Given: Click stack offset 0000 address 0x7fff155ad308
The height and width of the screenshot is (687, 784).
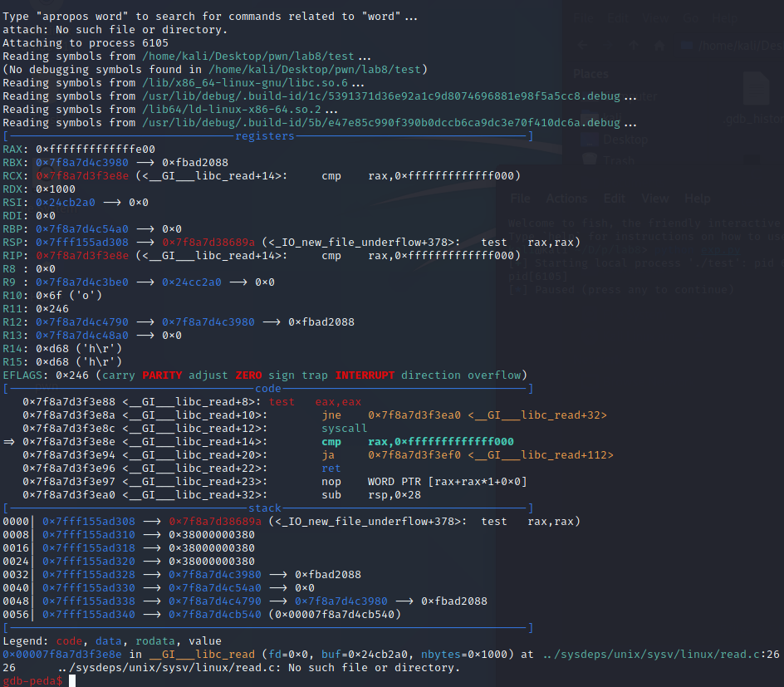Looking at the screenshot, I should click(x=89, y=522).
